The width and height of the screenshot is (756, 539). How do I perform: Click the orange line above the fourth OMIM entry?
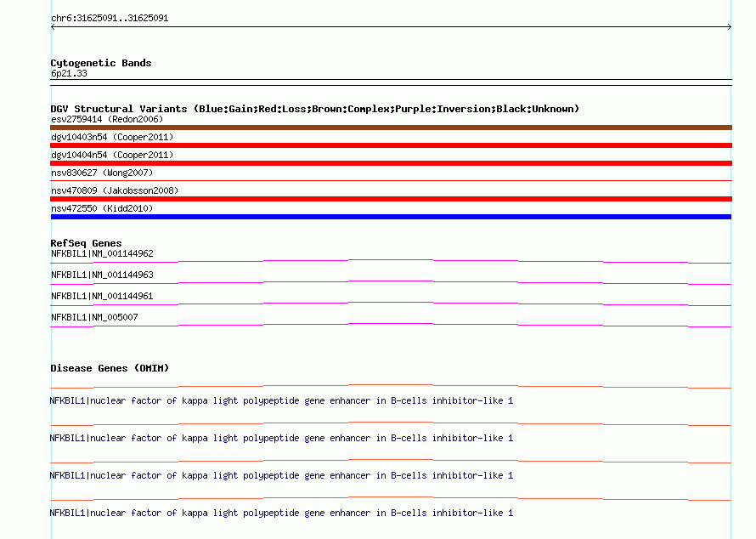point(391,498)
